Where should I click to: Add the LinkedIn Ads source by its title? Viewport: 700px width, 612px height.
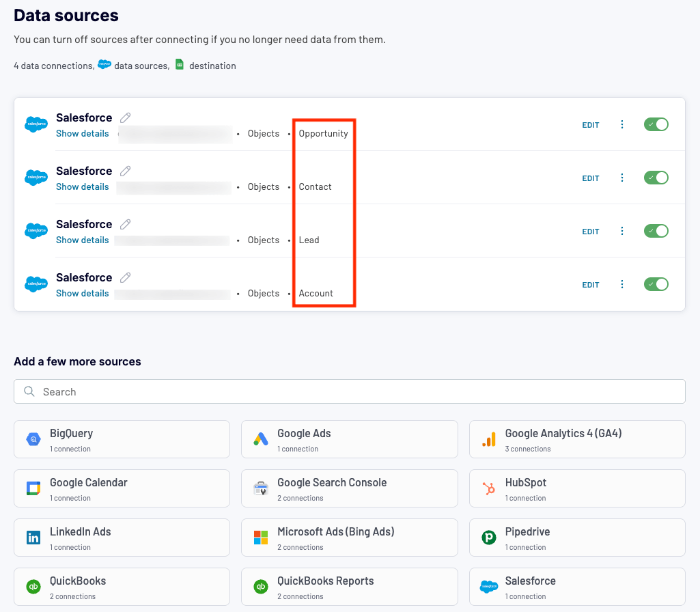[x=81, y=531]
